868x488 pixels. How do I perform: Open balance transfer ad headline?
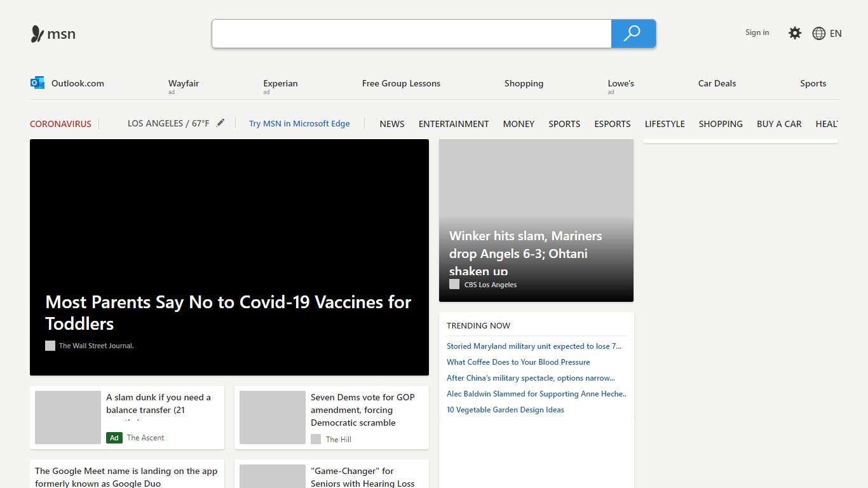pyautogui.click(x=159, y=406)
